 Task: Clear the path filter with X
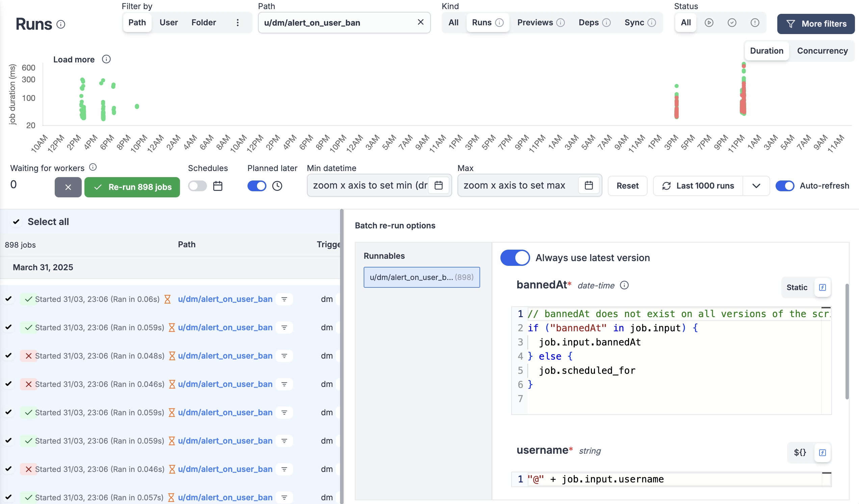tap(420, 22)
